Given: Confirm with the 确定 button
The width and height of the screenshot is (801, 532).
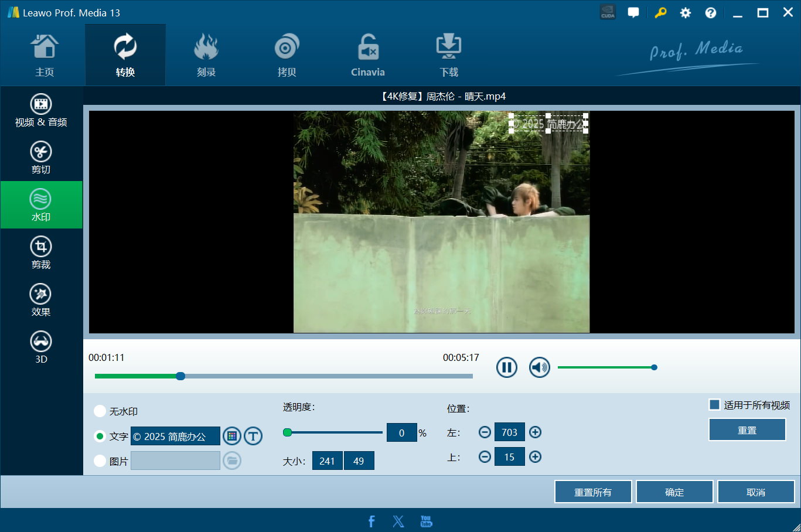Looking at the screenshot, I should [x=674, y=492].
